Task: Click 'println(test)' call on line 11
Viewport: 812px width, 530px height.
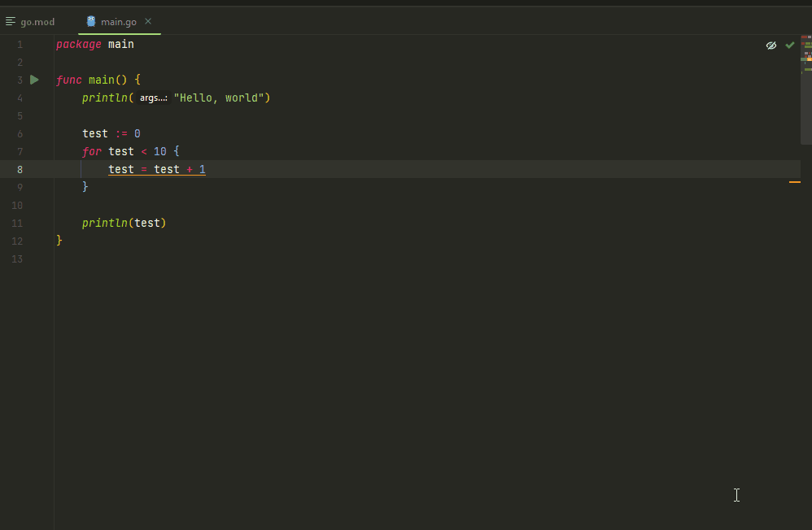Action: (124, 223)
